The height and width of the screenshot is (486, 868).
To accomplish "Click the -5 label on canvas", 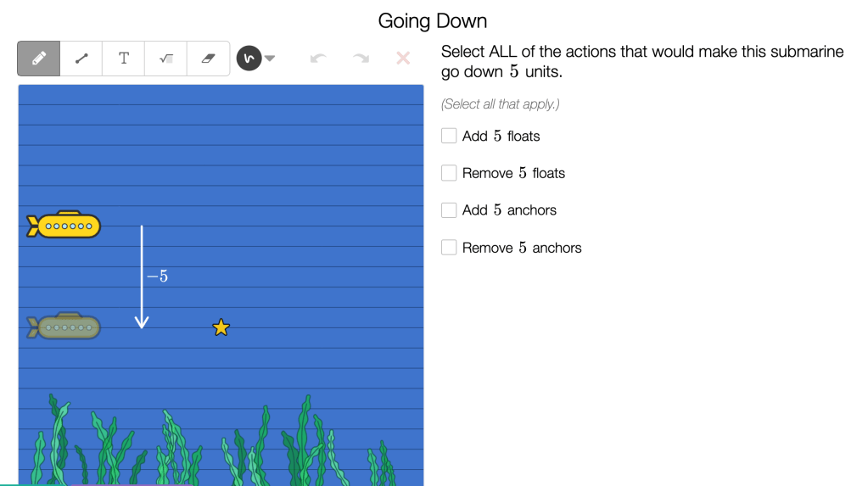I will (x=157, y=277).
